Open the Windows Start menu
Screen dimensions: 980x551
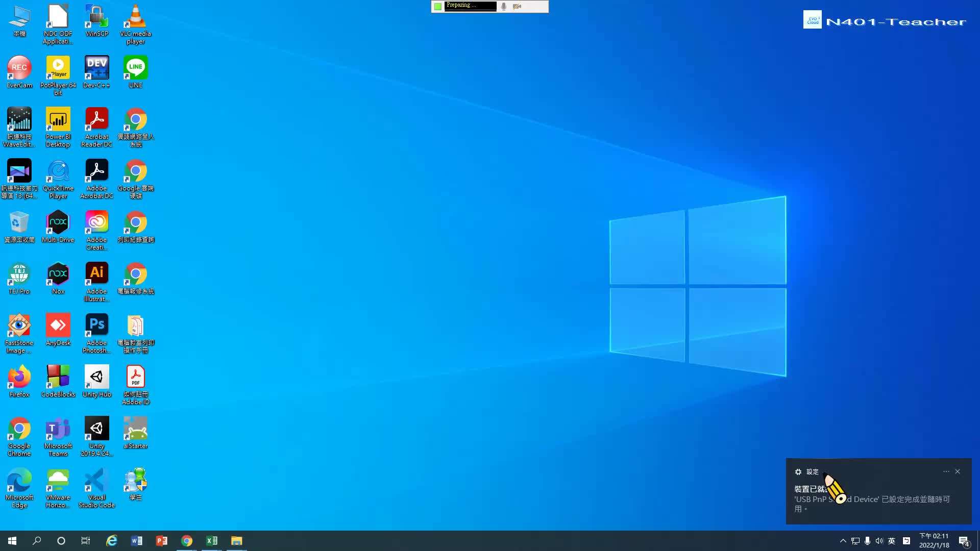(12, 541)
